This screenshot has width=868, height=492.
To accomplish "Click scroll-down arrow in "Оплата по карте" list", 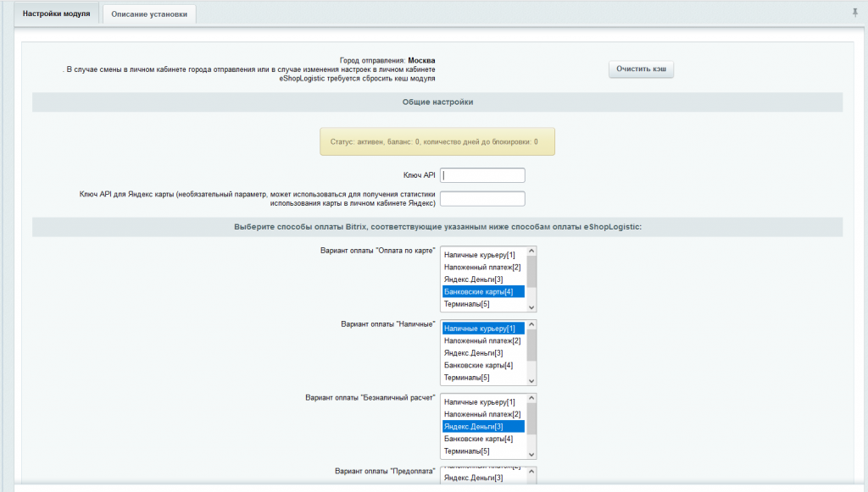I will click(x=531, y=307).
